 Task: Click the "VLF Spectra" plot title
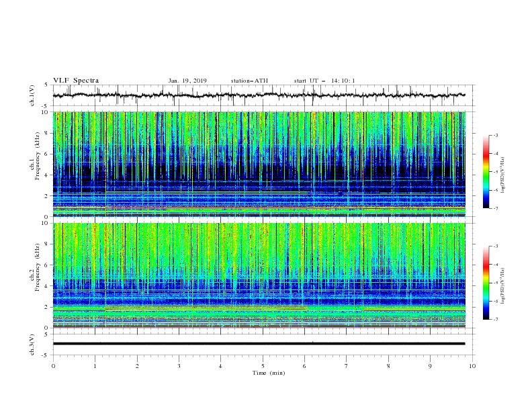pyautogui.click(x=76, y=81)
